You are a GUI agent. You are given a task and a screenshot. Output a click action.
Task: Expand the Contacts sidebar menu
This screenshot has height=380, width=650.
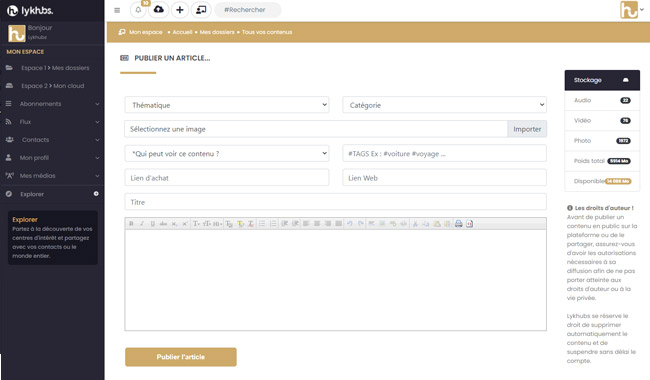click(x=52, y=140)
